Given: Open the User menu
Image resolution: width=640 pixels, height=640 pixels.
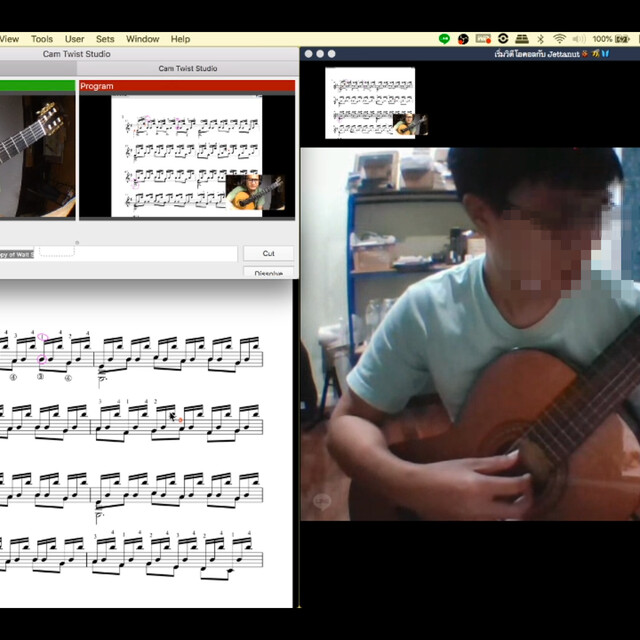Looking at the screenshot, I should click(x=75, y=39).
